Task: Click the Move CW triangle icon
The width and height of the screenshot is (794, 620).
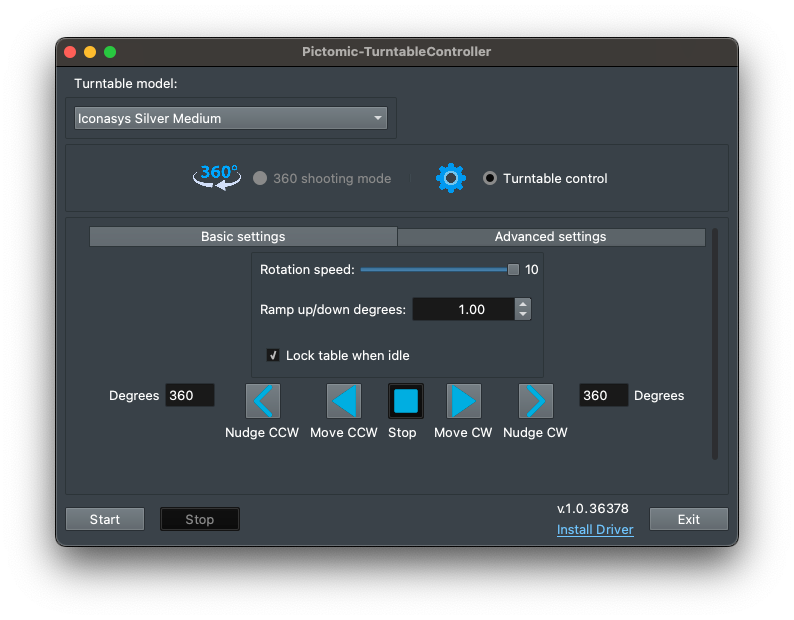Action: coord(463,401)
